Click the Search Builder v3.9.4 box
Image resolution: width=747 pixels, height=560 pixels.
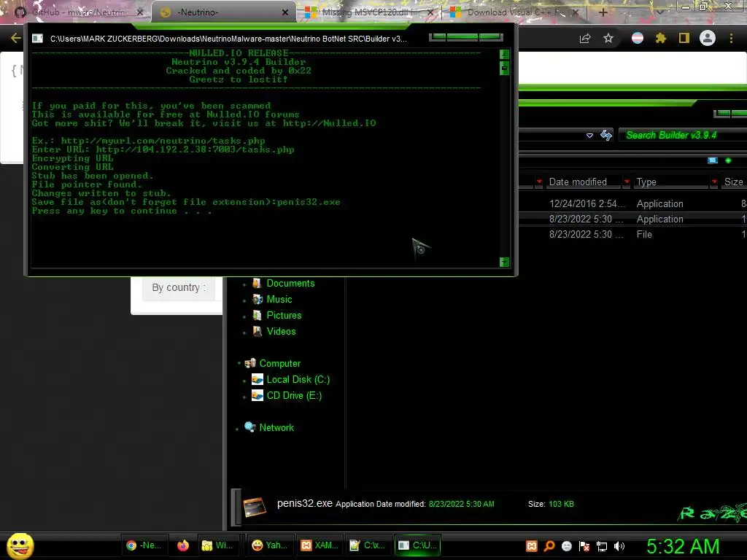tap(682, 135)
